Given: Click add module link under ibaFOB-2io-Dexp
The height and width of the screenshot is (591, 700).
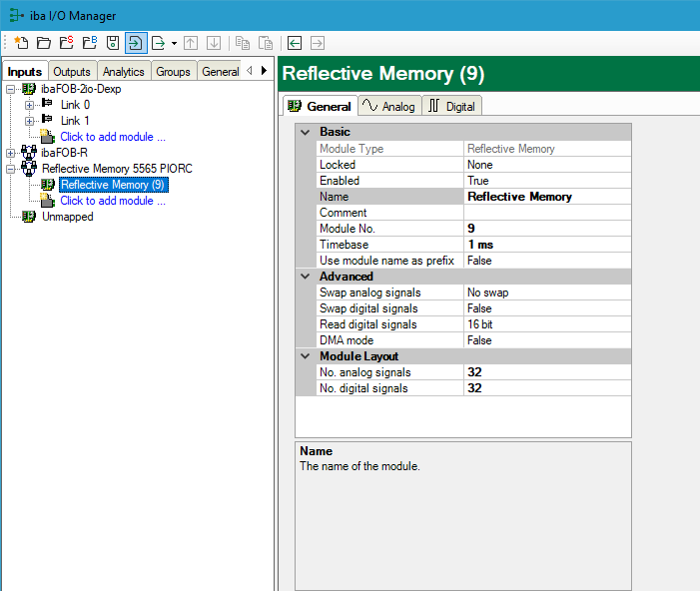Looking at the screenshot, I should 112,137.
